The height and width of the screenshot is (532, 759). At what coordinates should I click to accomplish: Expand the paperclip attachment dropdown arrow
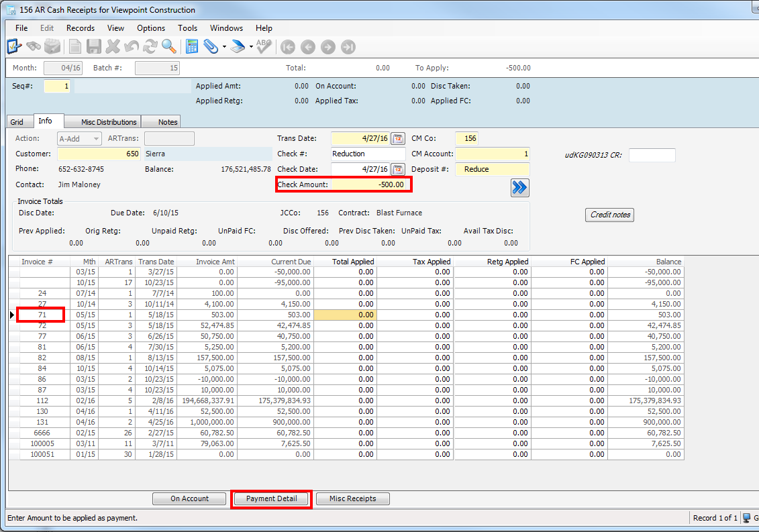click(224, 47)
